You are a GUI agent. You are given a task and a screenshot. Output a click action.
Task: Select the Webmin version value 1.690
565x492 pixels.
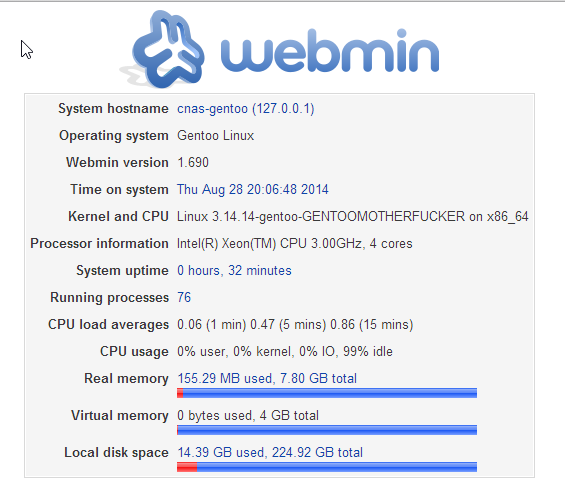[x=193, y=163]
